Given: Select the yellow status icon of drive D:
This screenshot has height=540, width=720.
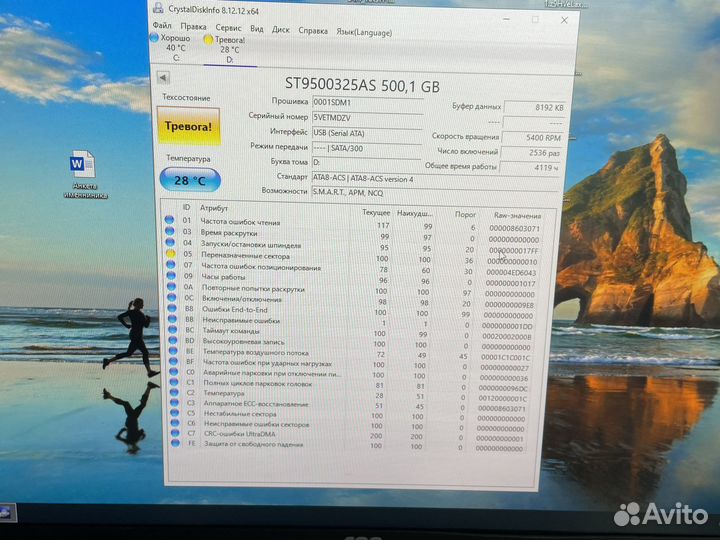Looking at the screenshot, I should (x=208, y=40).
